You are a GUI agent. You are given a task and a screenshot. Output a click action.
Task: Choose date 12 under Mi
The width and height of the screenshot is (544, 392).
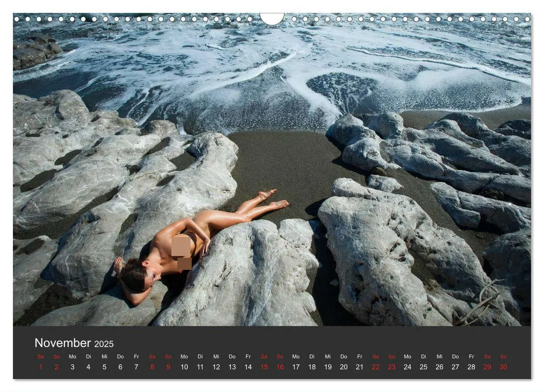(216, 367)
